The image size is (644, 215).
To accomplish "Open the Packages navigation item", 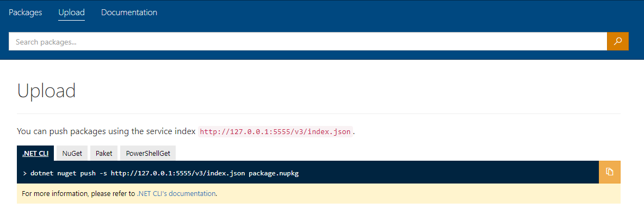I will [x=26, y=12].
